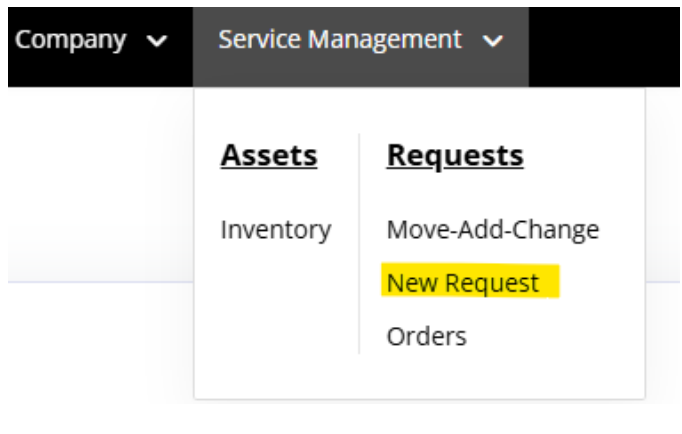Open the Requests heading link
The image size is (682, 434).
455,157
